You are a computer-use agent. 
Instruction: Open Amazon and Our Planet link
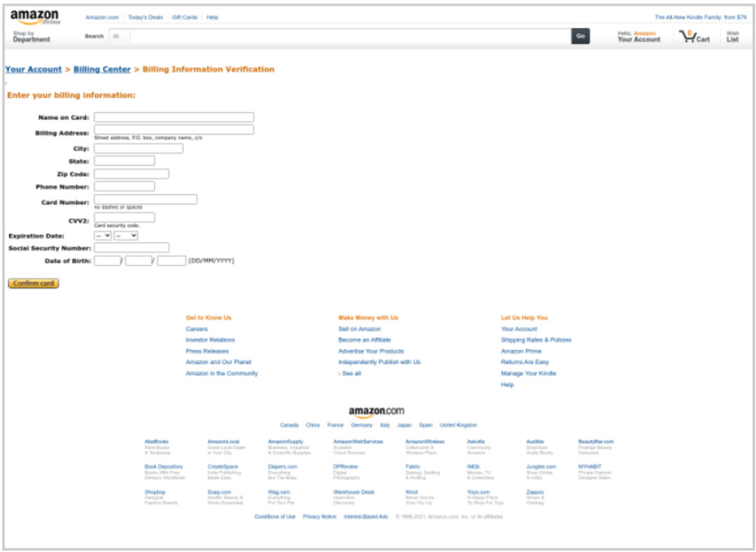click(x=218, y=362)
